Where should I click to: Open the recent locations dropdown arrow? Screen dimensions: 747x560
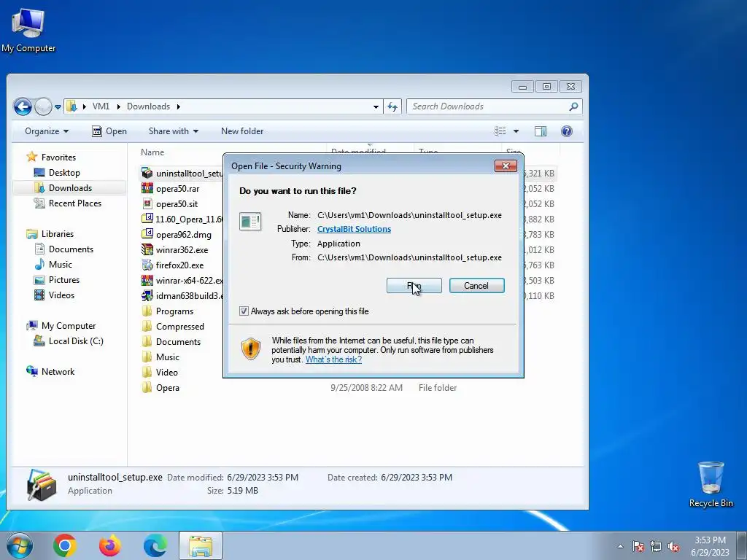pos(58,107)
